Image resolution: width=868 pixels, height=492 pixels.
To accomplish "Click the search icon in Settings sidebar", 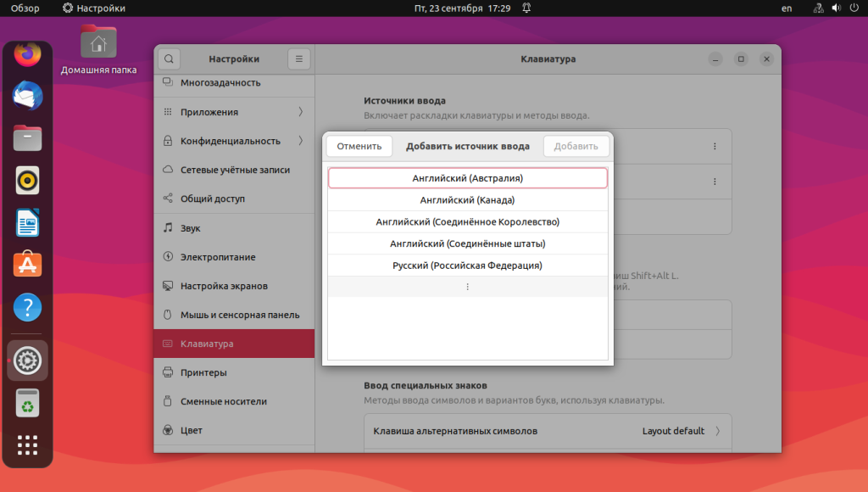I will [x=169, y=59].
